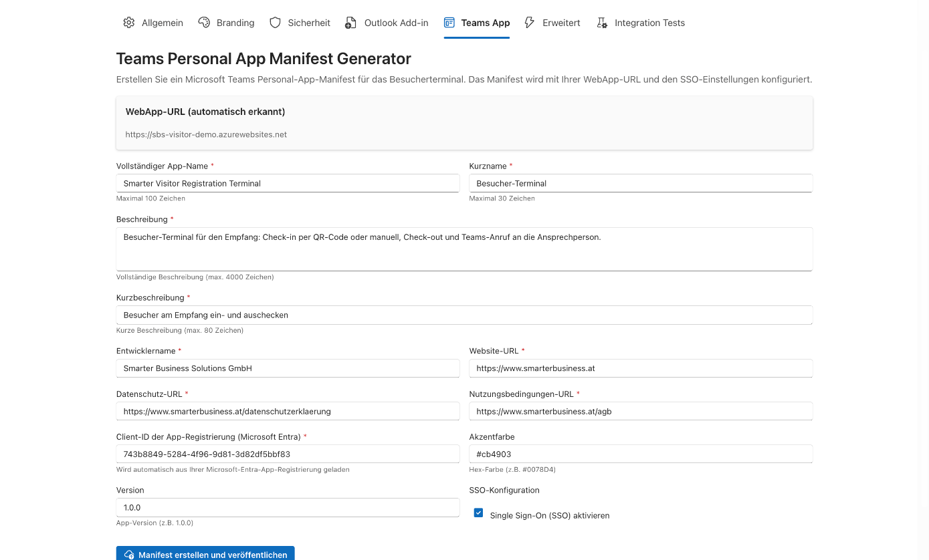Viewport: 929px width, 560px height.
Task: Click the 'App-Version (z.B. 1.0.0)' hint
Action: pos(154,523)
